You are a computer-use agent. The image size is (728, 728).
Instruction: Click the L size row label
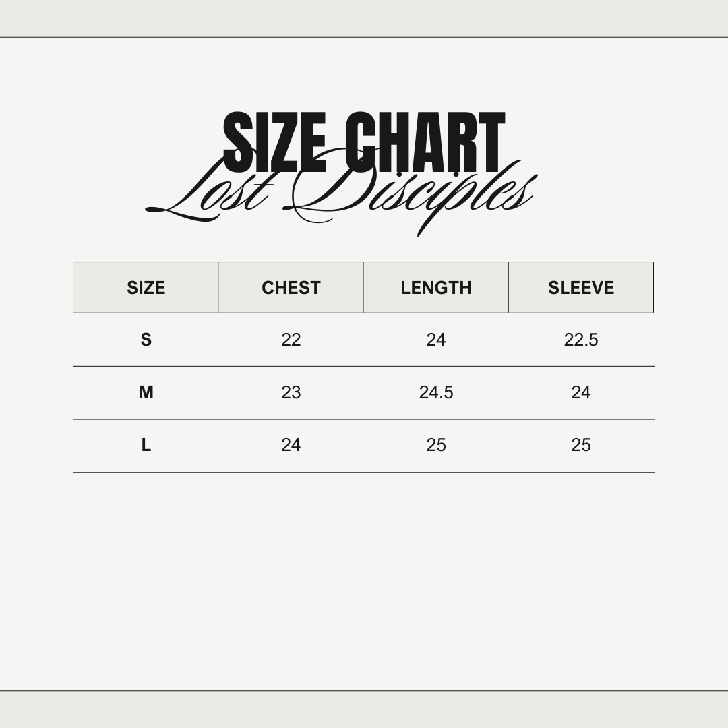(146, 445)
